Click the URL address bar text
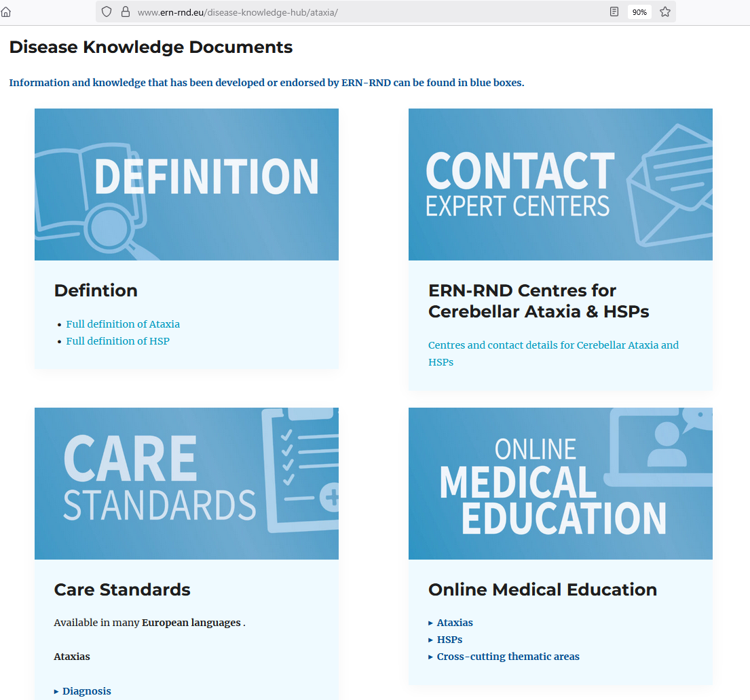The height and width of the screenshot is (700, 750). pyautogui.click(x=238, y=12)
